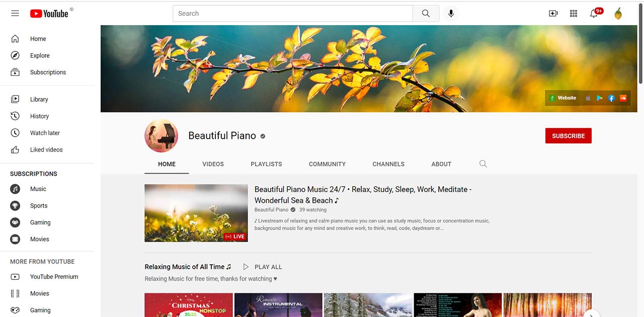Switch to the COMMUNITY tab
Image resolution: width=644 pixels, height=317 pixels.
pyautogui.click(x=327, y=164)
